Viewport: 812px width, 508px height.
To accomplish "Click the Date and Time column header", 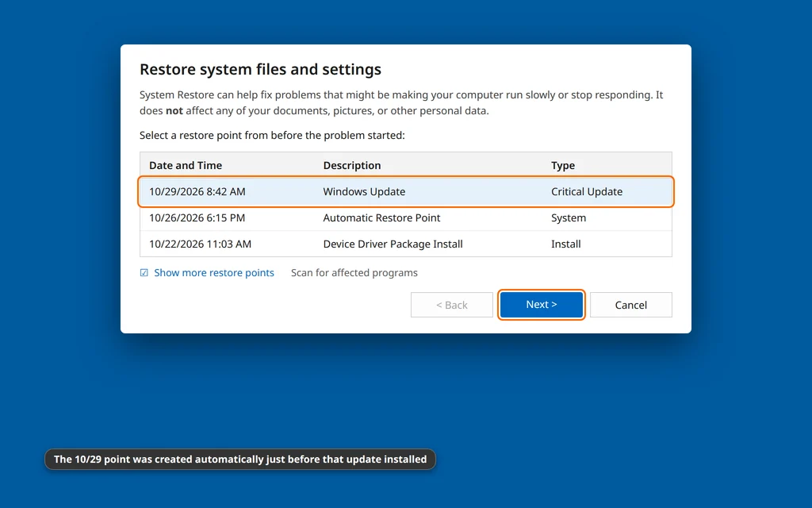I will [x=186, y=165].
